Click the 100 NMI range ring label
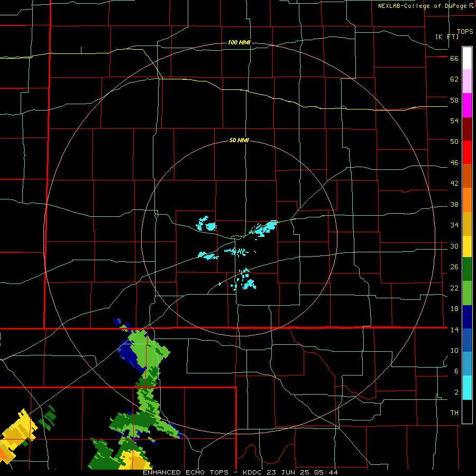476x476 pixels. [x=239, y=42]
